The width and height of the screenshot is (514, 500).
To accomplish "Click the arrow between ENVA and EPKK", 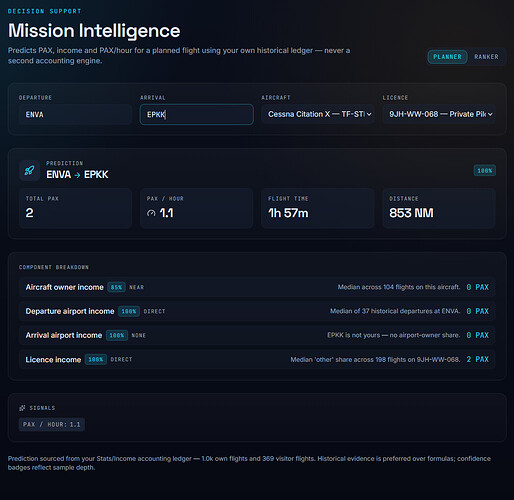I will pyautogui.click(x=77, y=175).
